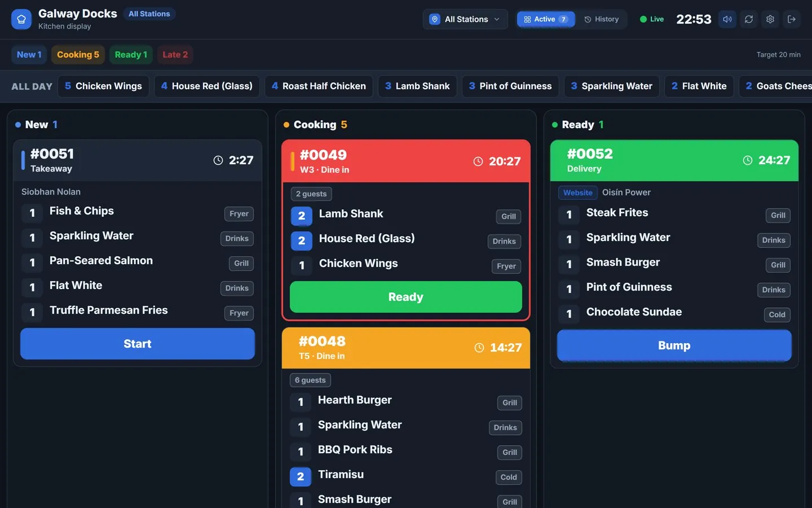Click the Live connection indicator
The image size is (812, 508).
(x=652, y=19)
